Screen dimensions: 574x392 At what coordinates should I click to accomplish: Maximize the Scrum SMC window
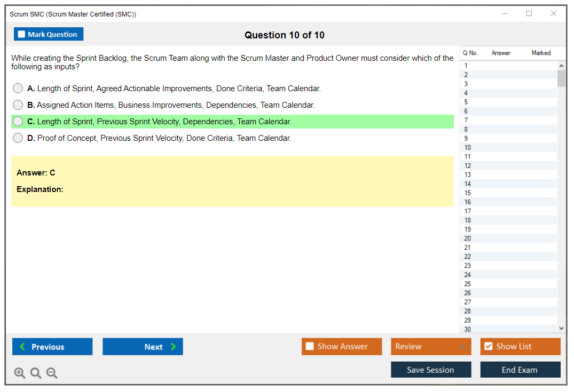click(529, 14)
